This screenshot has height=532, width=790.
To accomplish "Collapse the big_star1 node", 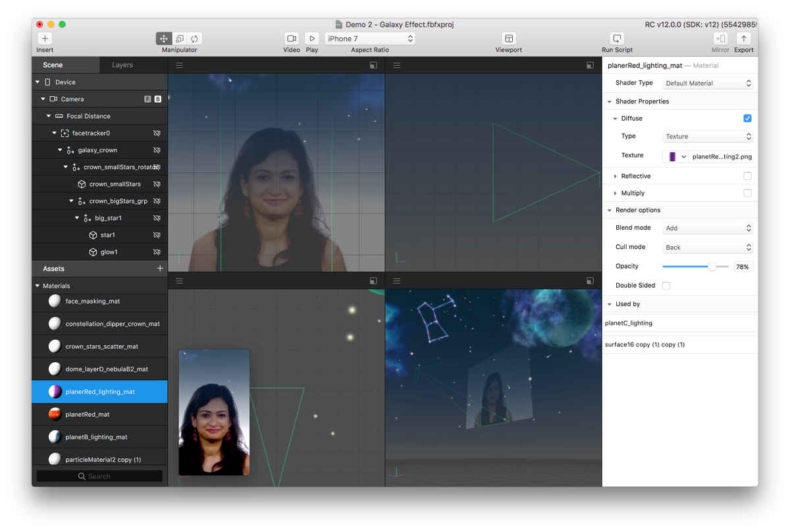I will coord(78,218).
